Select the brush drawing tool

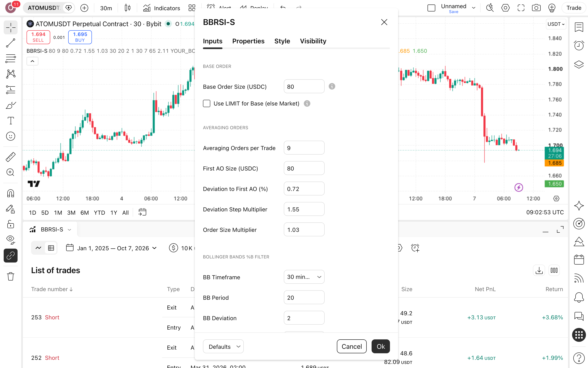coord(10,105)
